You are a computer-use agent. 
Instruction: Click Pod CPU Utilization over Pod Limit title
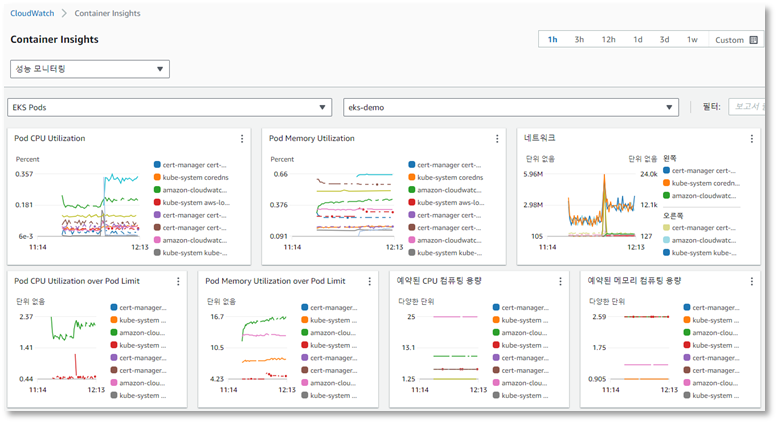[x=77, y=281]
